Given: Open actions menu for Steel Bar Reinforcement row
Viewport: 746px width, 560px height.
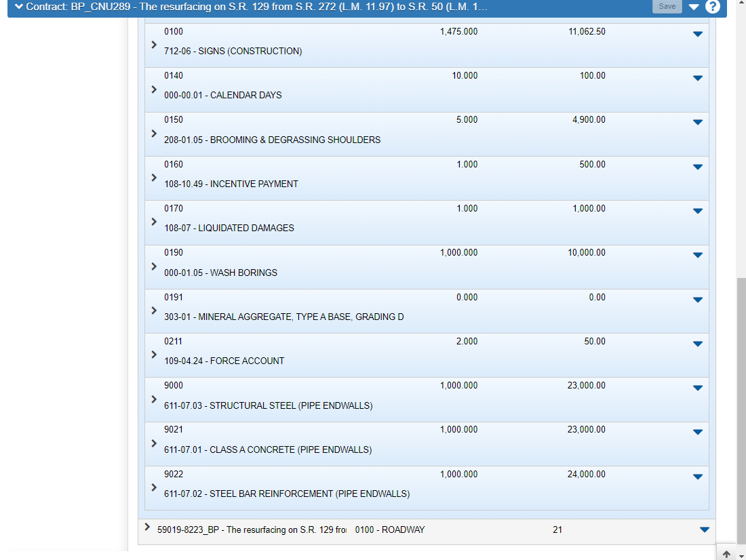Looking at the screenshot, I should [x=698, y=477].
